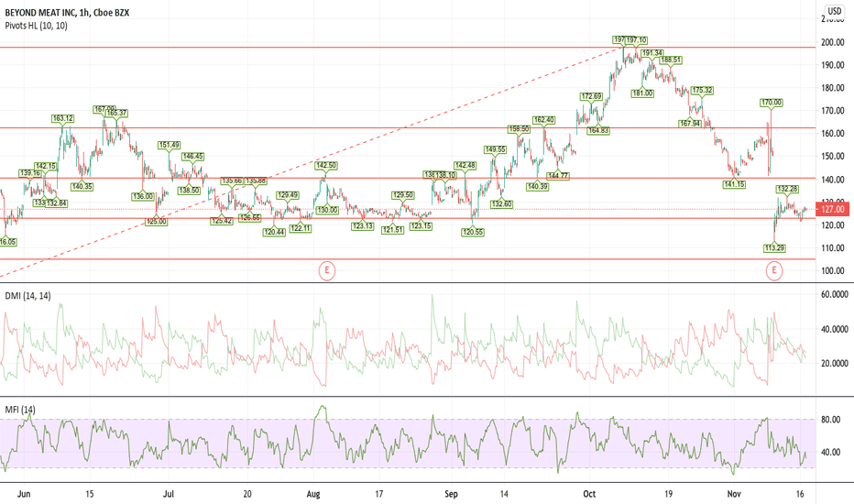The width and height of the screenshot is (854, 504).
Task: Click the 164.83 pivot low label
Action: coord(598,131)
